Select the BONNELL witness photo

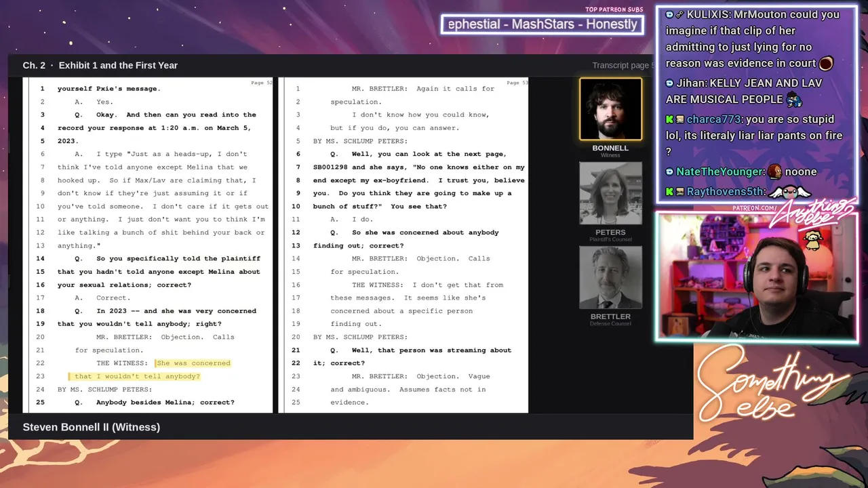tap(610, 109)
